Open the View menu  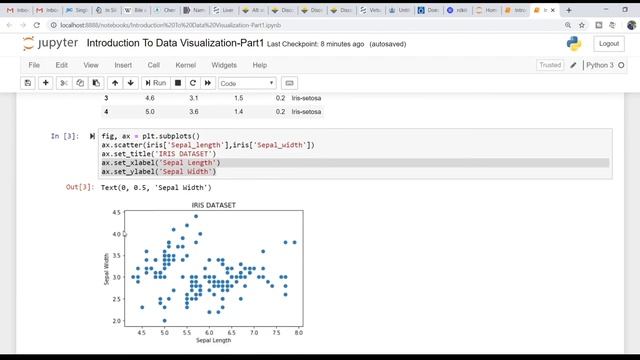[91, 65]
